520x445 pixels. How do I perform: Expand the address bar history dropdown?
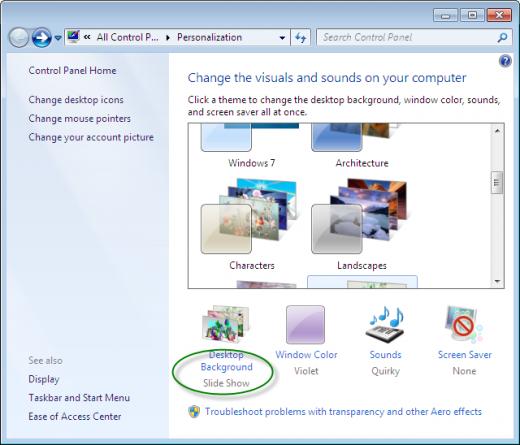point(282,38)
